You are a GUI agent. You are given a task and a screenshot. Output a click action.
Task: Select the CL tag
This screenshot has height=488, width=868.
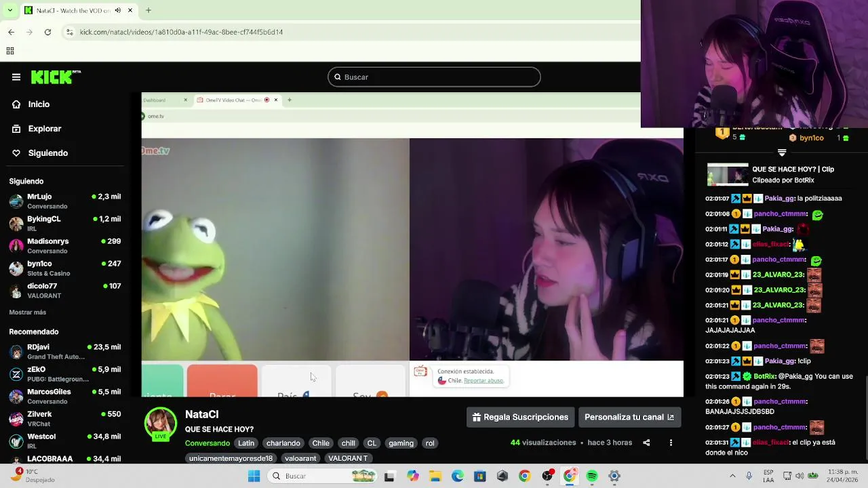tap(372, 443)
